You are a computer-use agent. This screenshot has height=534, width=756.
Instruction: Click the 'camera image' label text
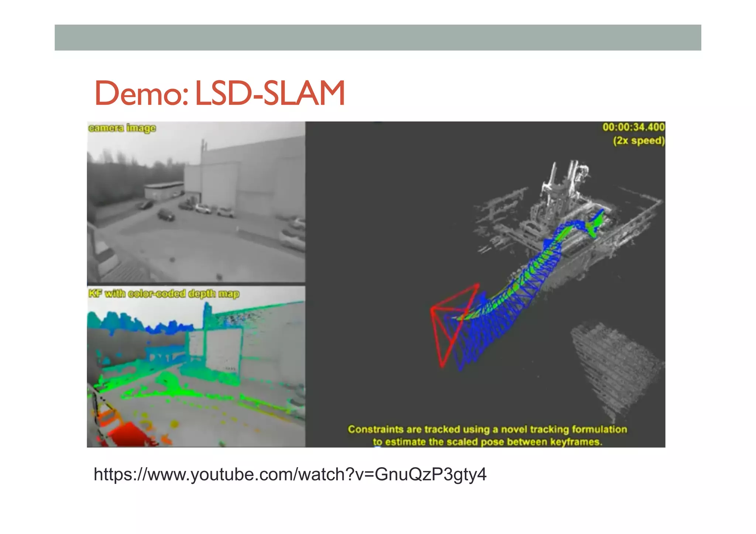(x=122, y=128)
